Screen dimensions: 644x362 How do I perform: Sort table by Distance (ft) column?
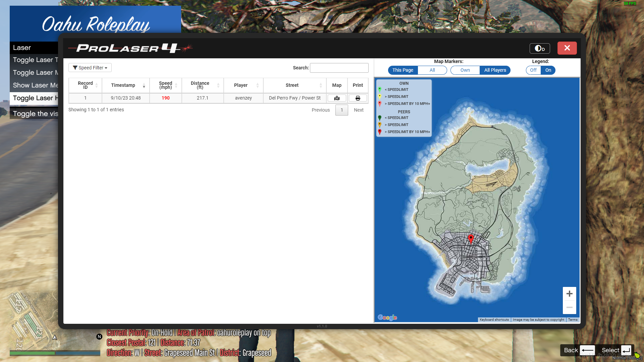[203, 85]
